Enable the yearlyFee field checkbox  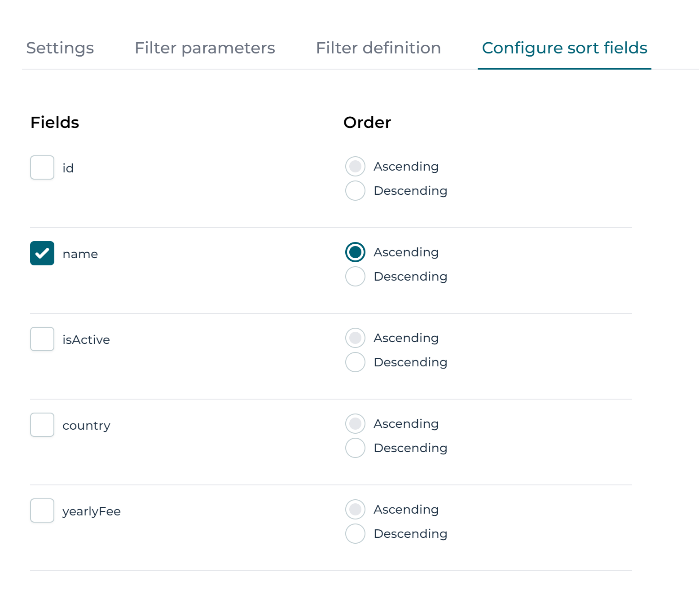pyautogui.click(x=42, y=510)
